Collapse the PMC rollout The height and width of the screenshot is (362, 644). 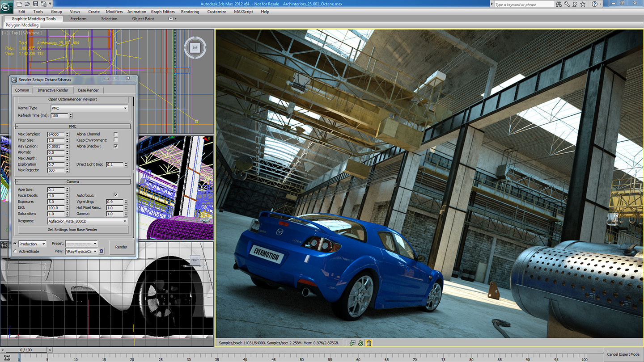[73, 126]
